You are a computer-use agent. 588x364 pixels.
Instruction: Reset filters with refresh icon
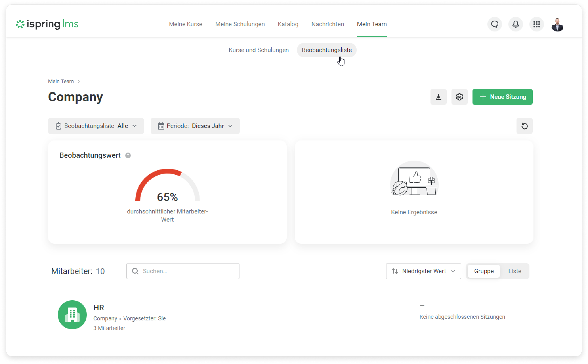coord(524,126)
